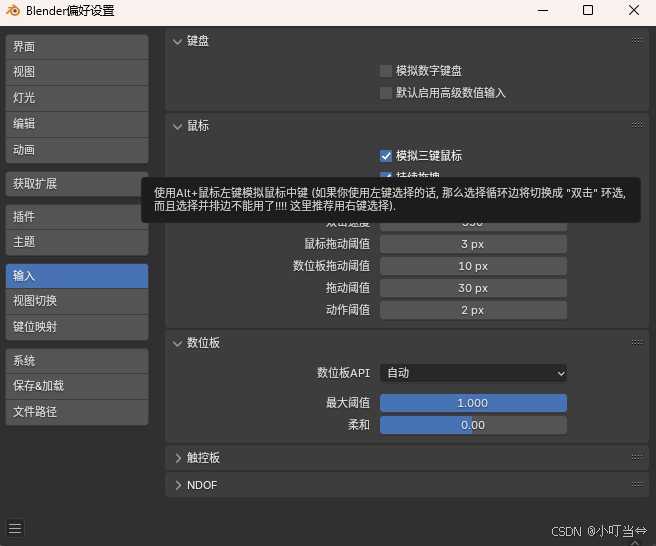Click the grip dots of NDOF panel
The width and height of the screenshot is (656, 546).
click(x=637, y=484)
